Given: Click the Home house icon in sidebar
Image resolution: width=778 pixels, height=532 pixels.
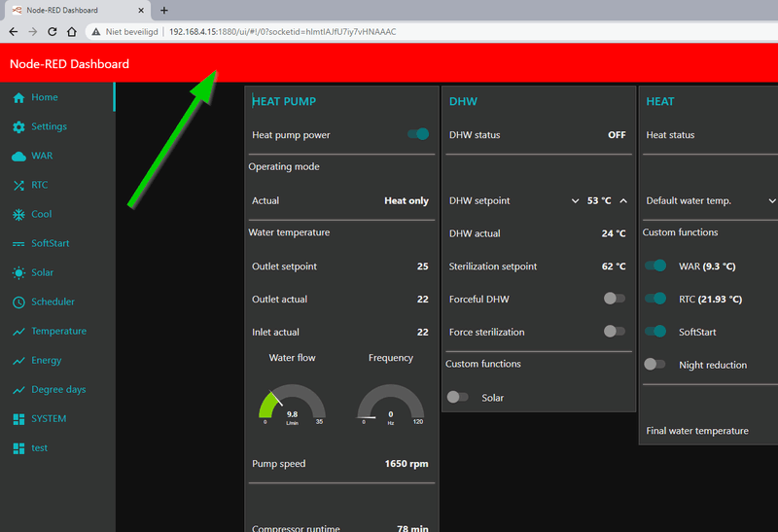Looking at the screenshot, I should click(x=18, y=98).
